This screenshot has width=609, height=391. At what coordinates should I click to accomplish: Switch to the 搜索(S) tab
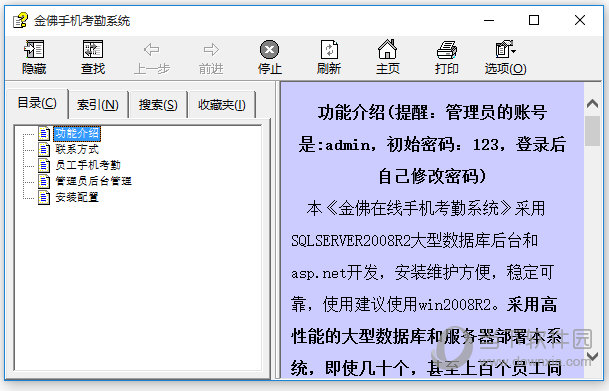[x=158, y=105]
